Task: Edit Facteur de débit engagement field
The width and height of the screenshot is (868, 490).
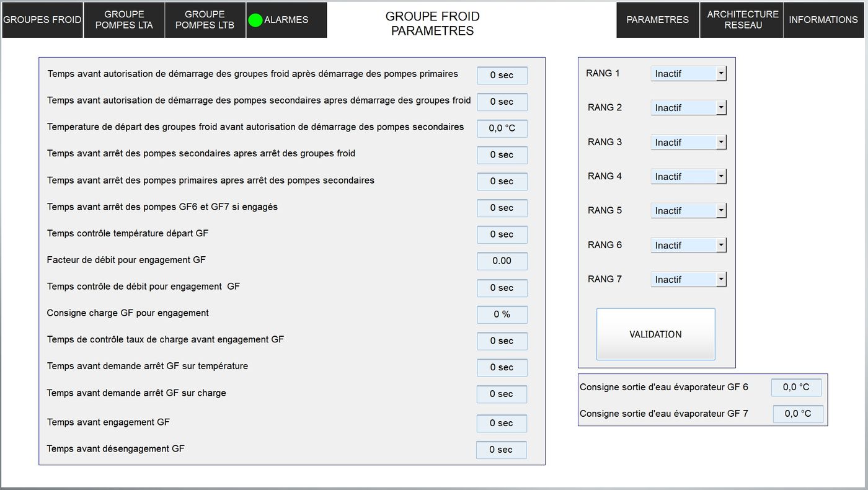Action: tap(502, 261)
